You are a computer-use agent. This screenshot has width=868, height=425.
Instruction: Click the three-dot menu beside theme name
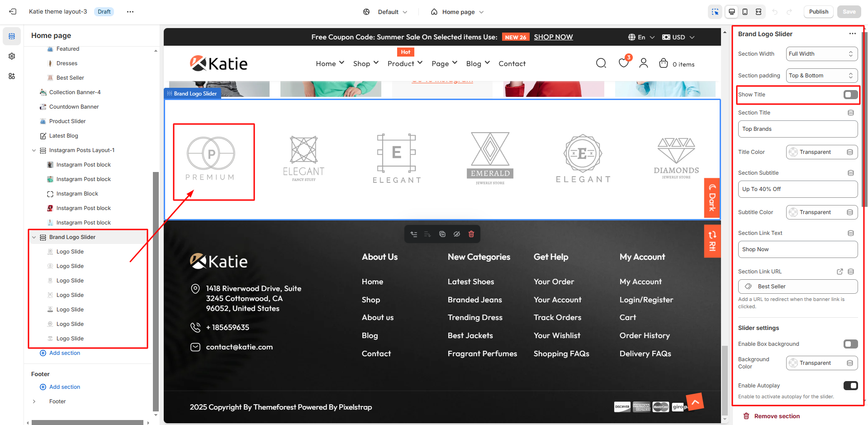click(x=130, y=12)
